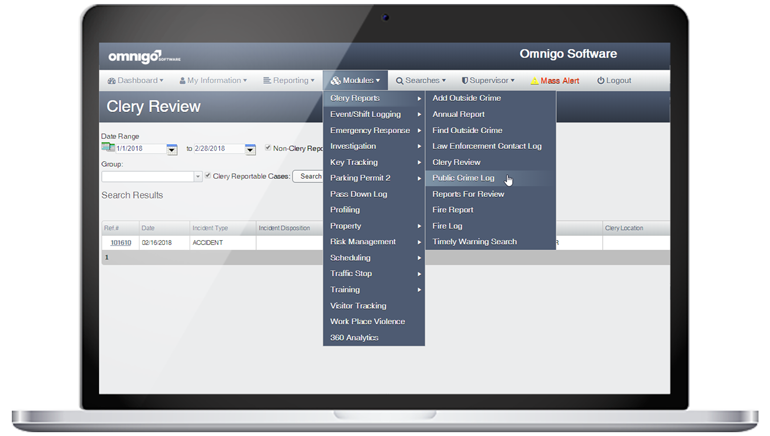770x436 pixels.
Task: Open Investigation submenu
Action: (374, 146)
